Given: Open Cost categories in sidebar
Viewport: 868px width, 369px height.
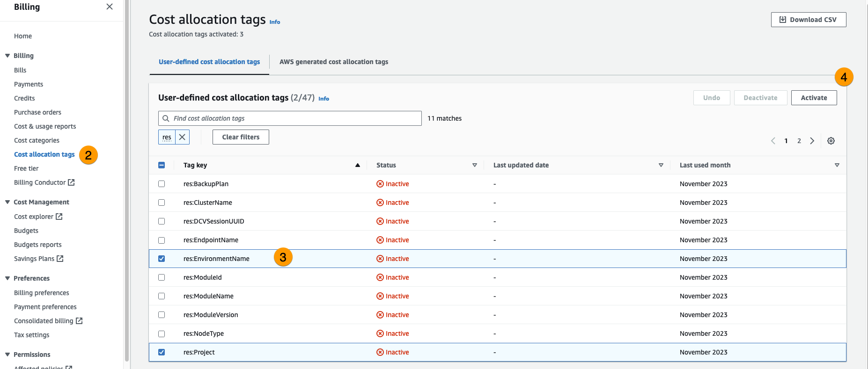Looking at the screenshot, I should click(x=37, y=140).
